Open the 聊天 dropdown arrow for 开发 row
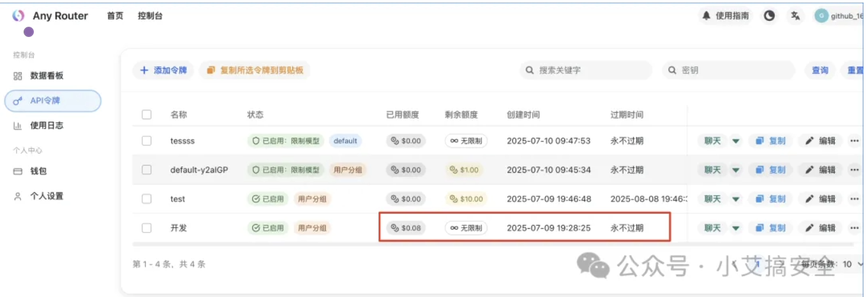This screenshot has width=868, height=297. (x=736, y=228)
